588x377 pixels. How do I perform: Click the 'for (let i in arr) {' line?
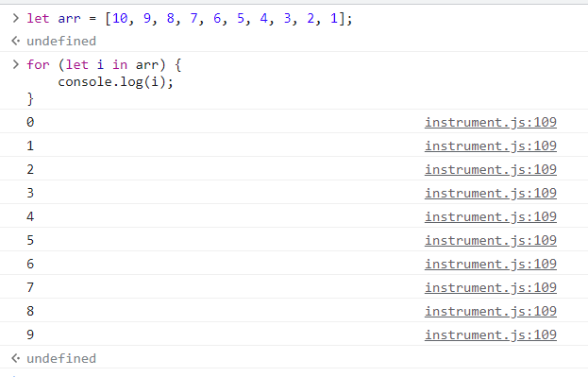pos(104,65)
